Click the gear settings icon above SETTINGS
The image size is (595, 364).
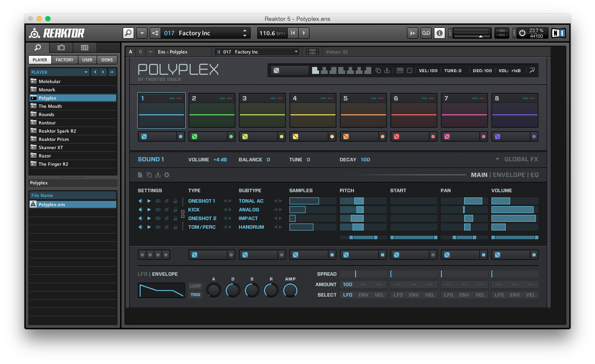click(166, 175)
